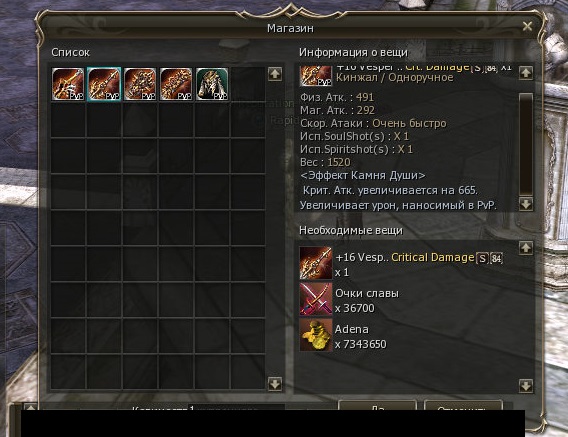The width and height of the screenshot is (568, 437).
Task: Click the confirm Да button
Action: pos(377,405)
